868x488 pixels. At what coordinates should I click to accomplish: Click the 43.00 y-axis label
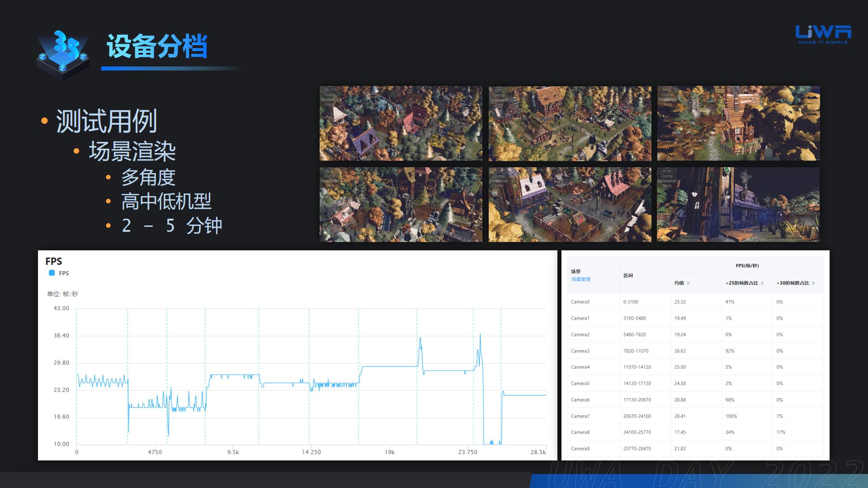61,308
